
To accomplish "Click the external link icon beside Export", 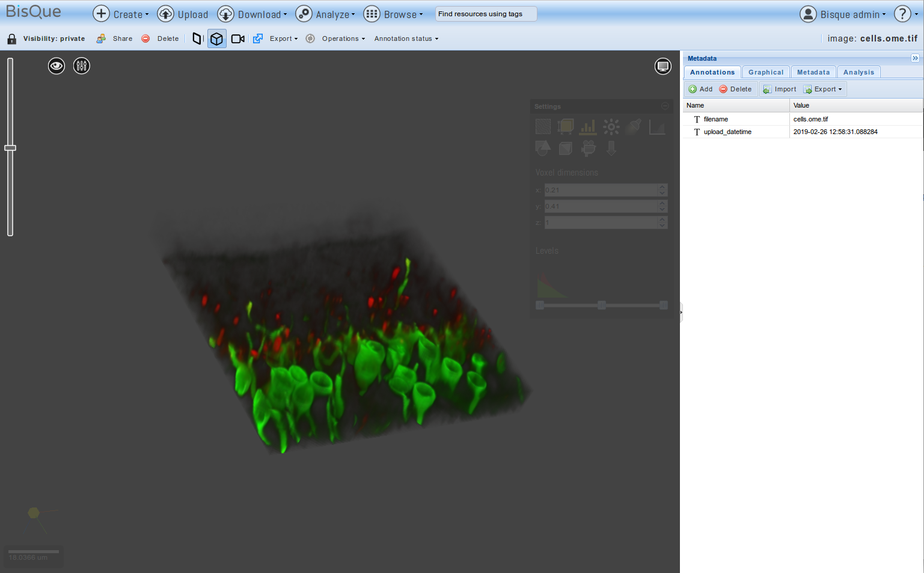I will (x=258, y=39).
